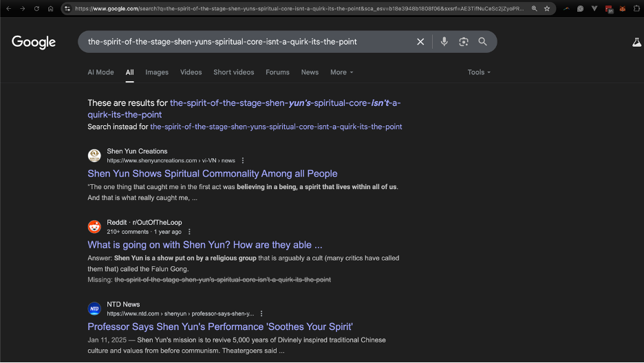Focus the browser address bar URL
Image resolution: width=644 pixels, height=363 pixels.
[x=299, y=8]
